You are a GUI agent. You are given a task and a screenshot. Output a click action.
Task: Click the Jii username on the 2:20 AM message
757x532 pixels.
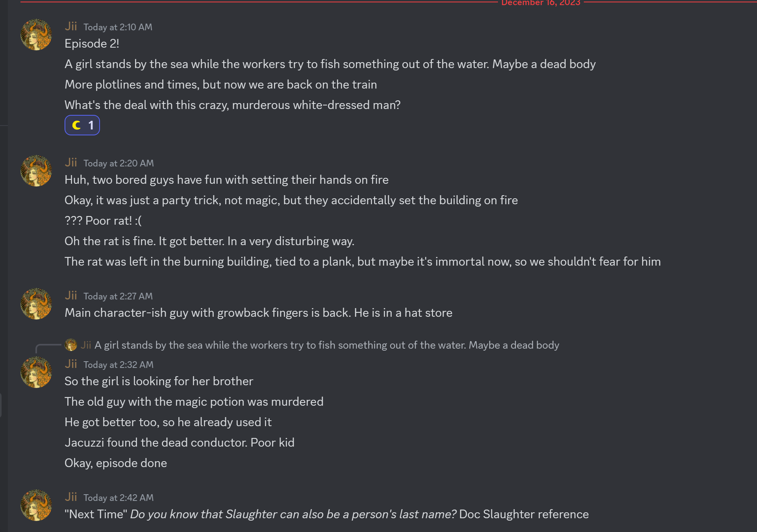pyautogui.click(x=71, y=163)
